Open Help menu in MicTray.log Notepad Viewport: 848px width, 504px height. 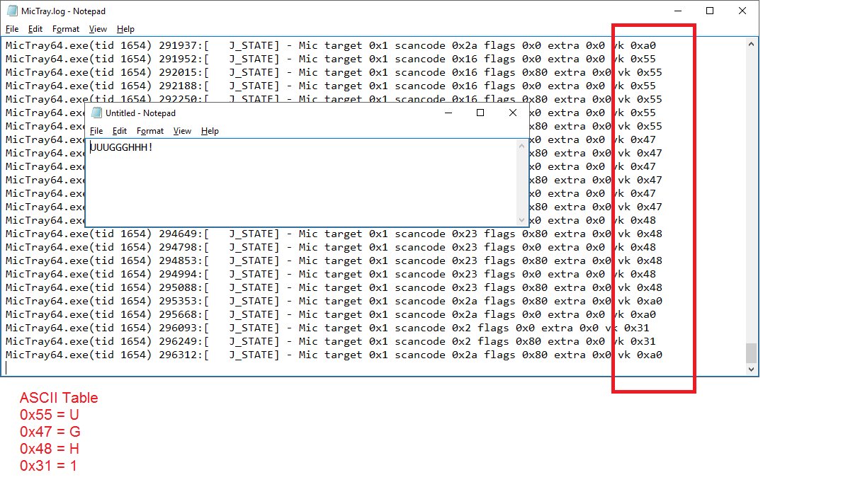125,29
